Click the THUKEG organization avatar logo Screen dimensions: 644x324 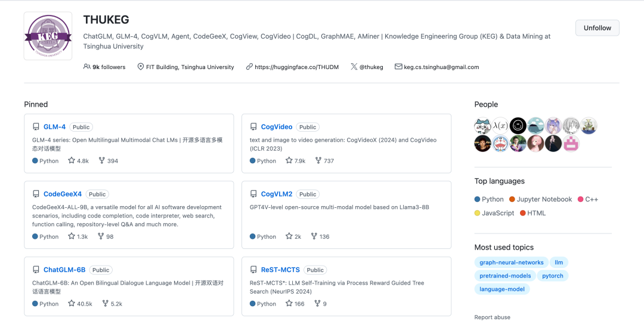pyautogui.click(x=48, y=36)
